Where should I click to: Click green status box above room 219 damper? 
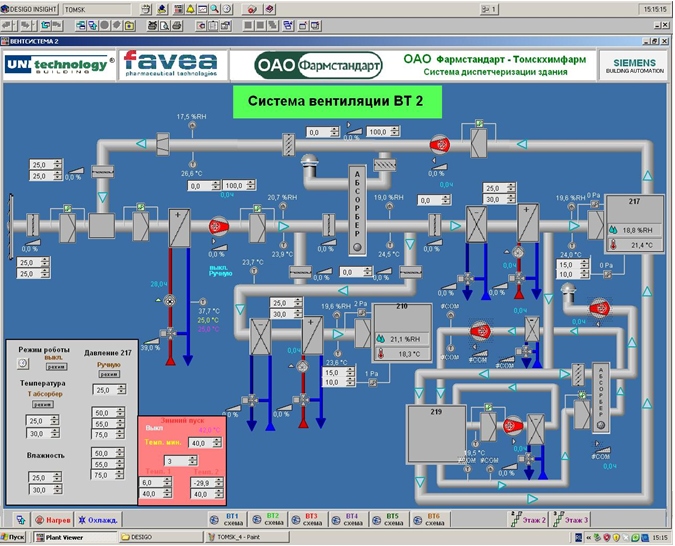tap(488, 407)
